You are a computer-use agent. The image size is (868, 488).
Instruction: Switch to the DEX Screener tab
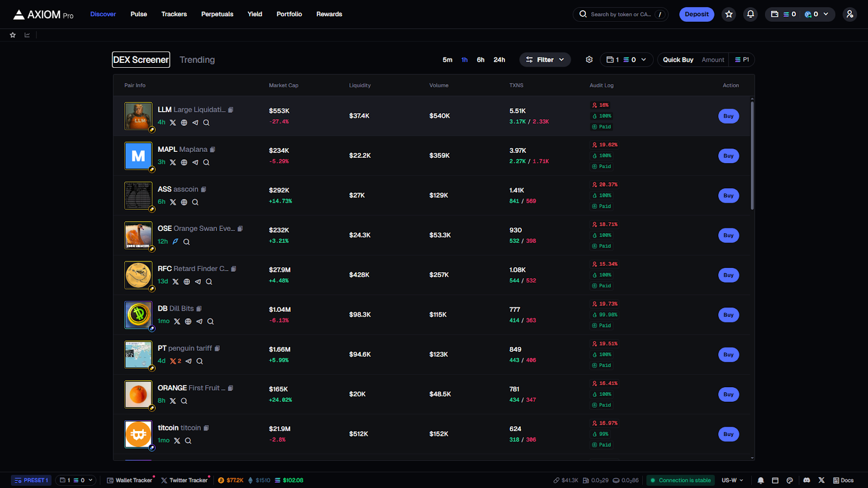coord(141,60)
